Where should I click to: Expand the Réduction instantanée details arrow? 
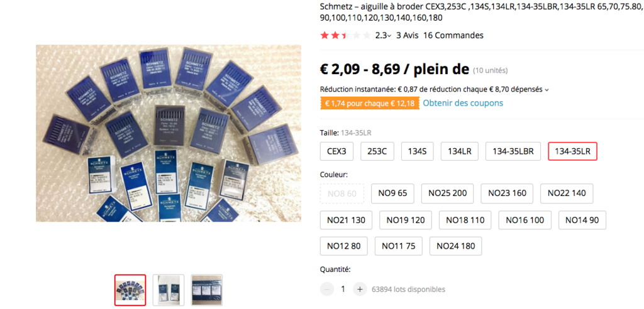tap(547, 89)
